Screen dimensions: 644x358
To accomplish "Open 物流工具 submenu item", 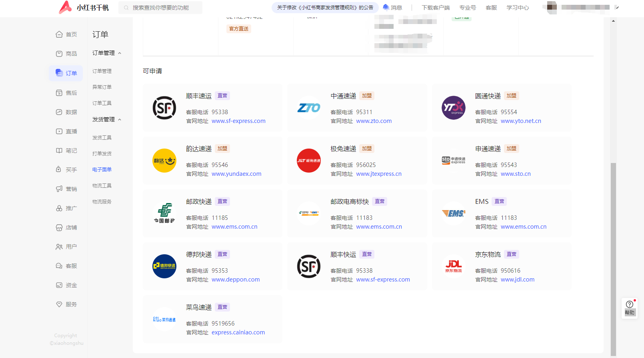I will pyautogui.click(x=102, y=186).
